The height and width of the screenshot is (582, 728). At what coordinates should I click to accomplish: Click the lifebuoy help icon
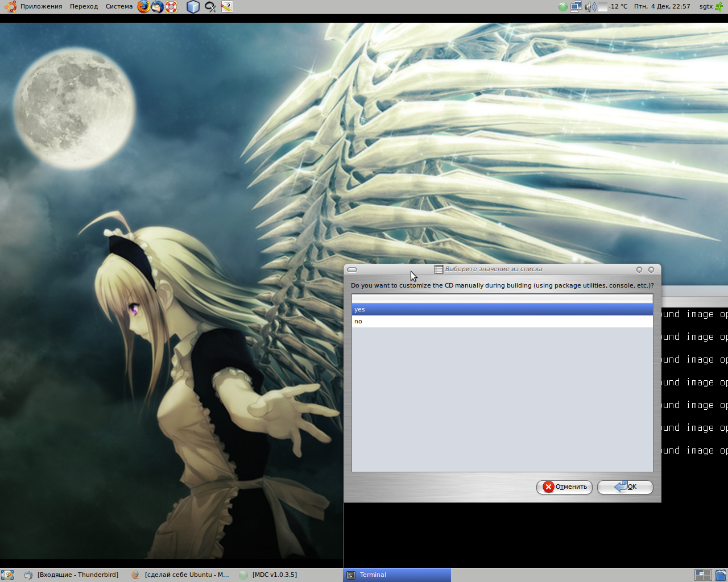[x=171, y=7]
